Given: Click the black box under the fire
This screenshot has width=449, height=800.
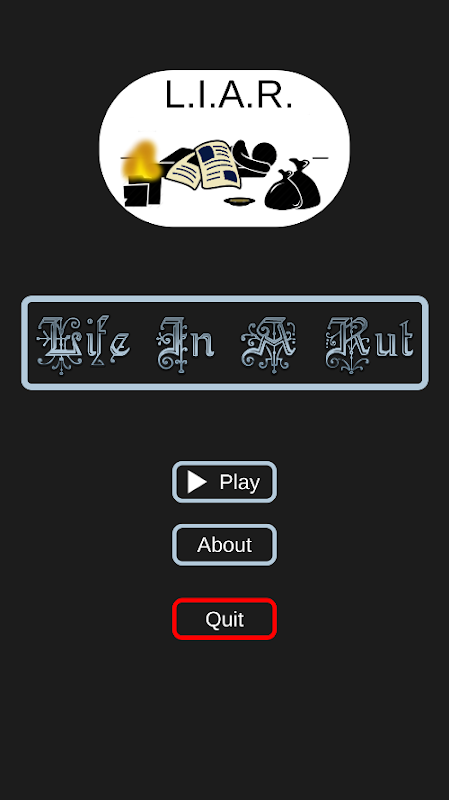Looking at the screenshot, I should 142,191.
